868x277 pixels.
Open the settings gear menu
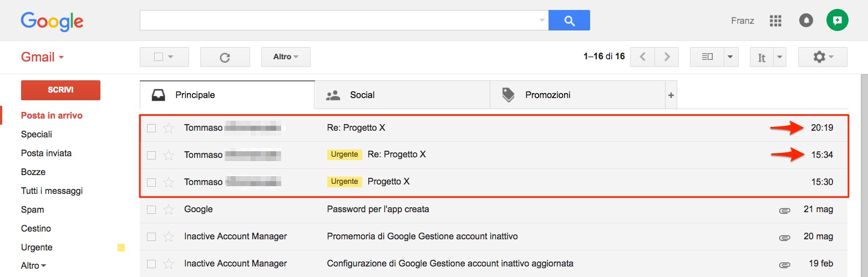(823, 57)
